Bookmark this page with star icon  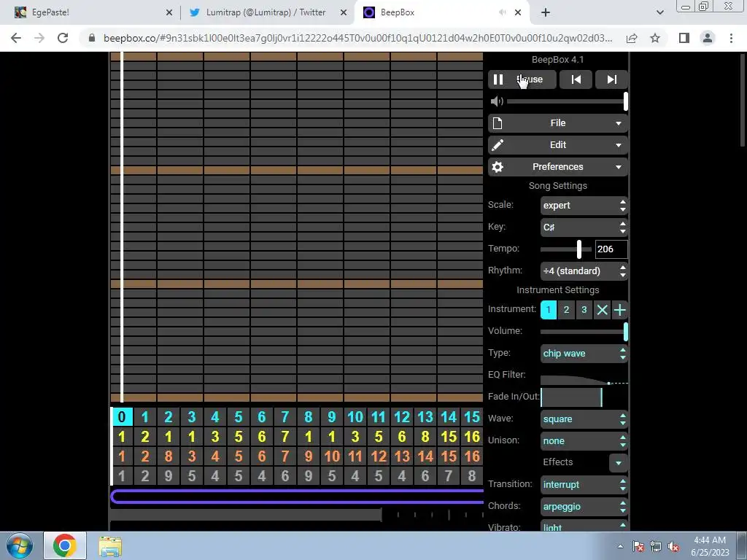coord(655,38)
